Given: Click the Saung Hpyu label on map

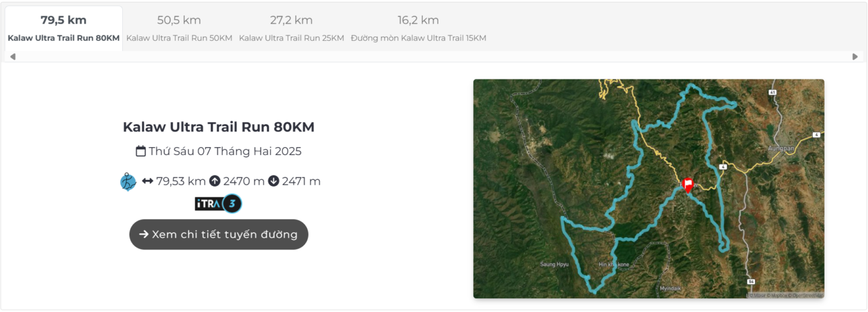Looking at the screenshot, I should click(x=554, y=264).
